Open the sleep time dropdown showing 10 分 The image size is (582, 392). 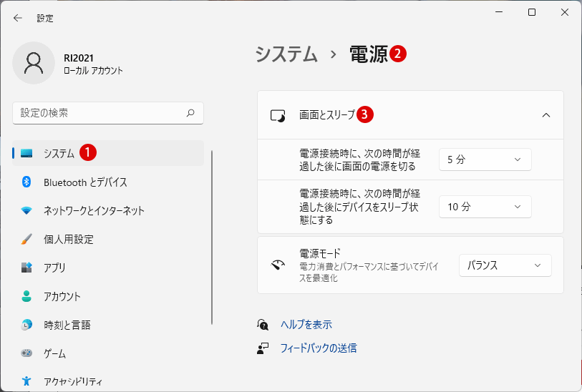485,207
